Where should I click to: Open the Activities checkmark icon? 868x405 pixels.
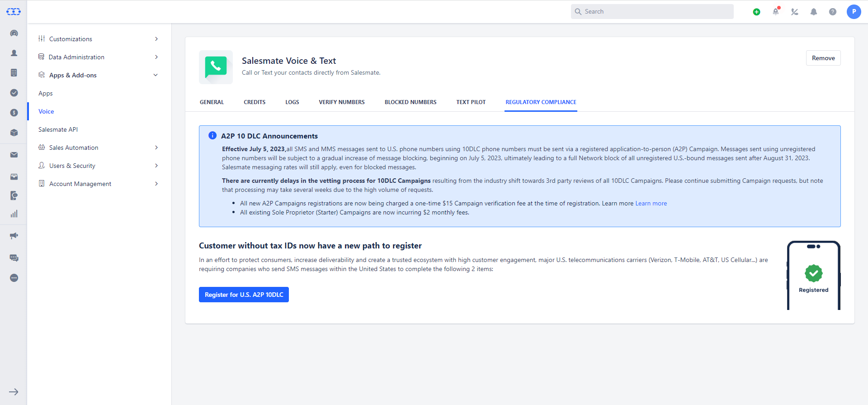[14, 93]
